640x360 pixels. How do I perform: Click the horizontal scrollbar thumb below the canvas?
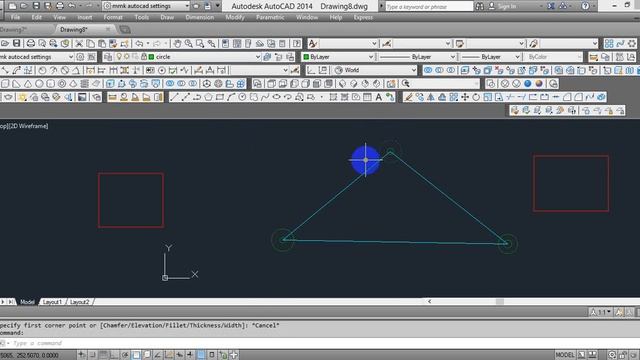coord(500,302)
